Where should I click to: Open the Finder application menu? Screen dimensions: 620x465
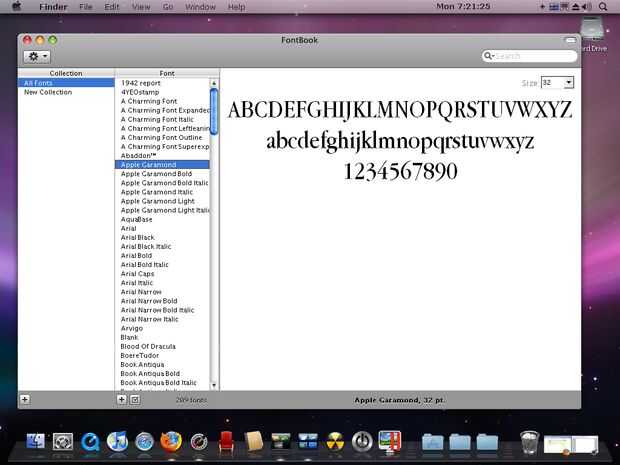pyautogui.click(x=53, y=7)
